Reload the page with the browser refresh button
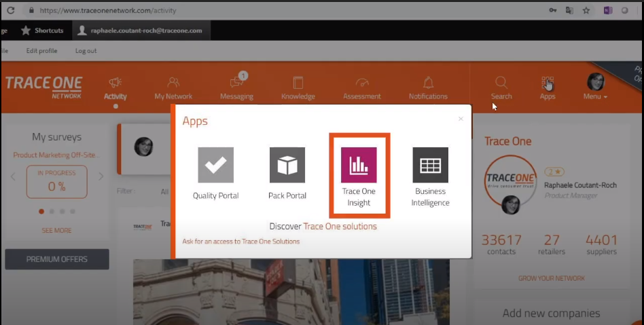 11,10
